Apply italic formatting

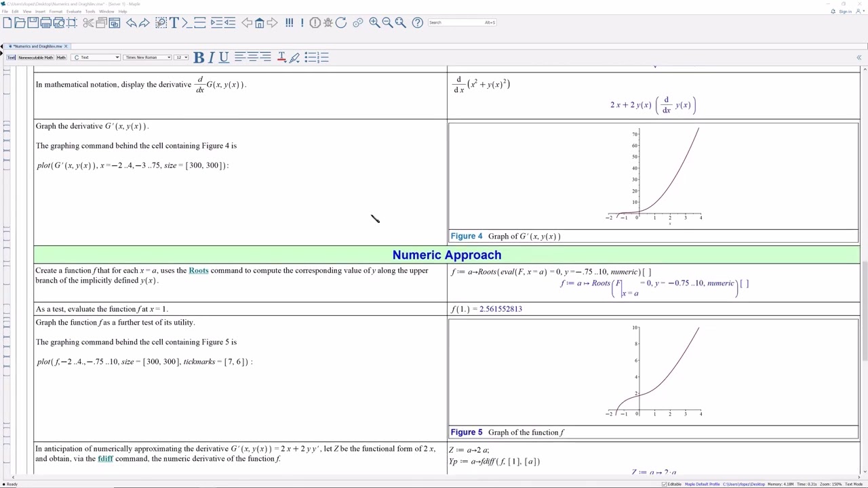coord(212,58)
